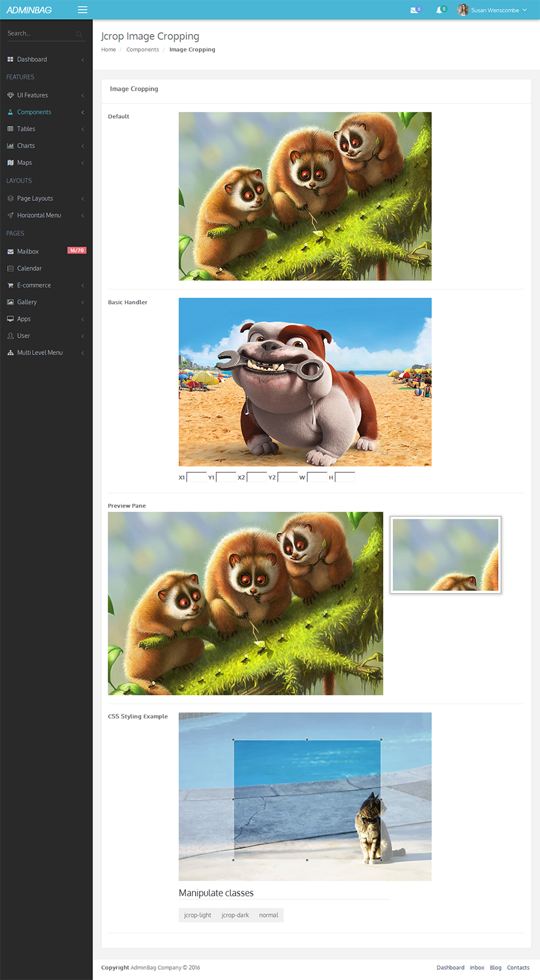Click the Multi Level Menu sitemap icon
This screenshot has width=540, height=980.
(10, 353)
